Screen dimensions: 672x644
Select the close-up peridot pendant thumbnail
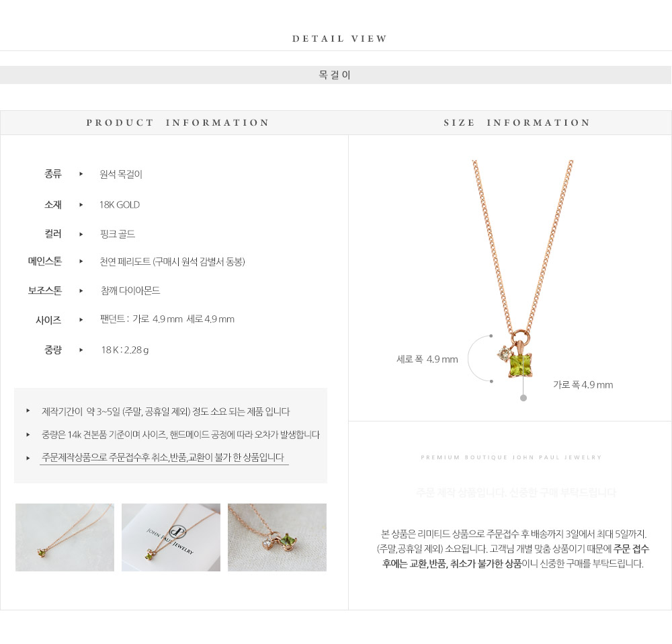pos(278,537)
